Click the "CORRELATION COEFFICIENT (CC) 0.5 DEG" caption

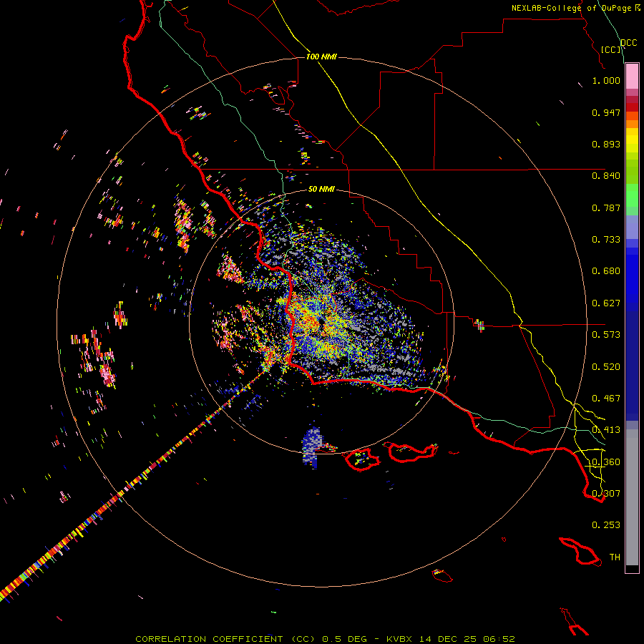pyautogui.click(x=251, y=639)
